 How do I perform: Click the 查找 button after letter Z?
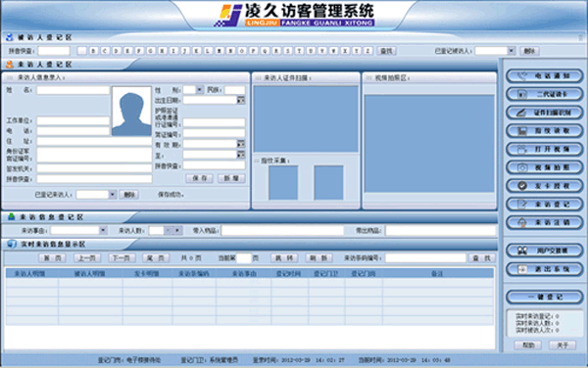click(x=386, y=51)
